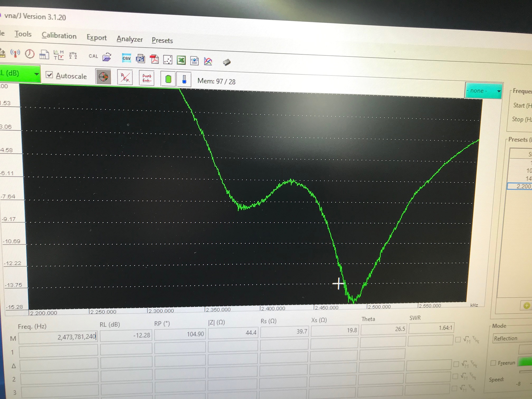The height and width of the screenshot is (399, 532).
Task: Enable the Freerun checkbox
Action: (493, 363)
